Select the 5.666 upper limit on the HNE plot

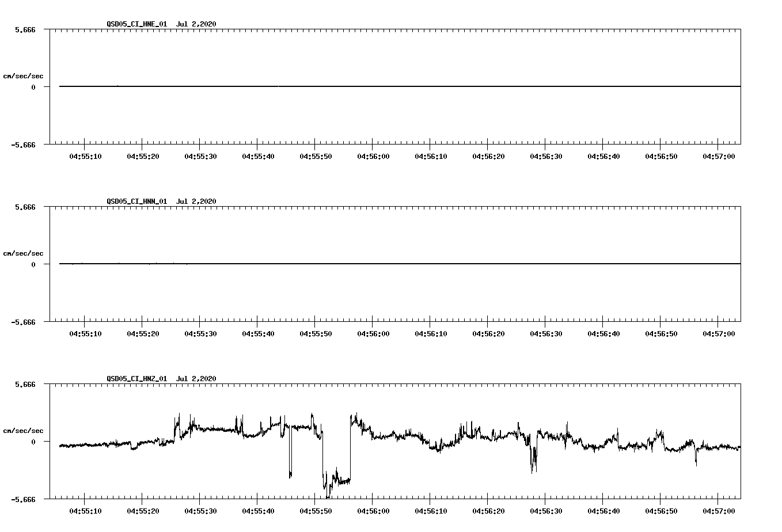25,29
